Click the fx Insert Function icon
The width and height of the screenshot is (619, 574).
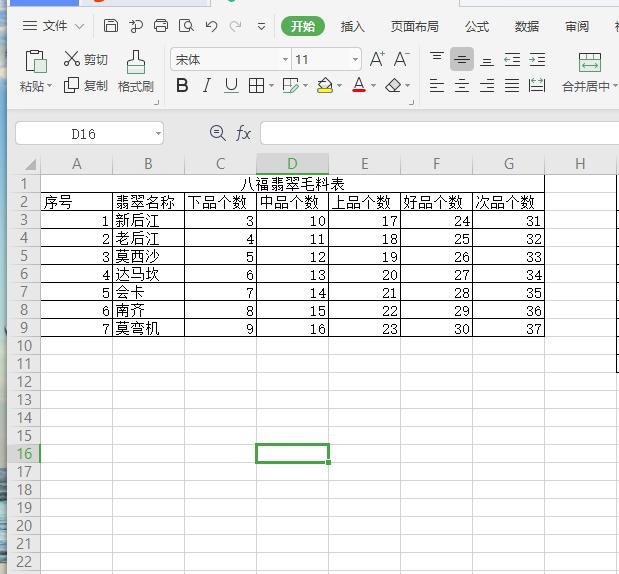pos(243,133)
